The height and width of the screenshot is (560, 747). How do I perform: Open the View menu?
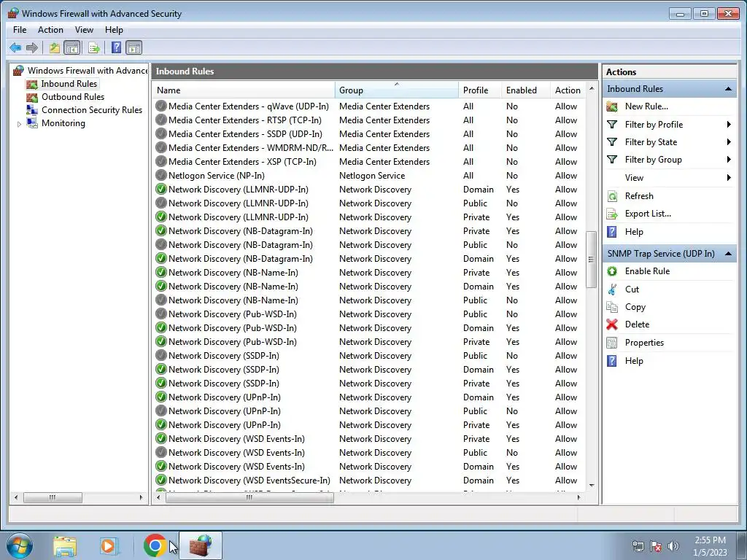click(84, 29)
